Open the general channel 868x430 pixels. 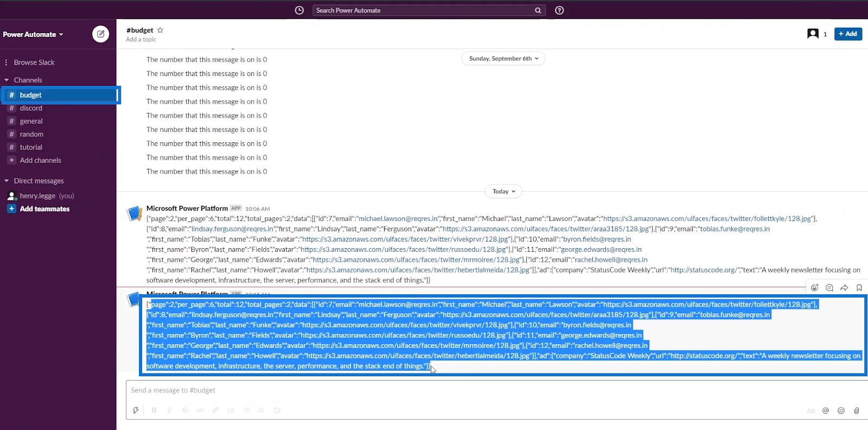31,121
